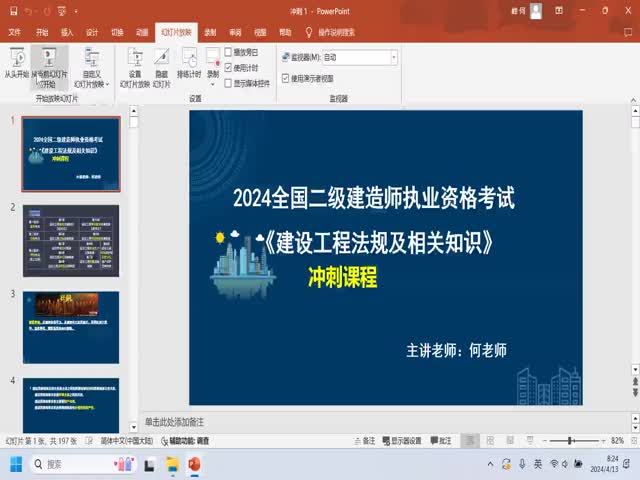Open the Monitor dropdown set to Auto
The image size is (640, 480).
coord(360,57)
